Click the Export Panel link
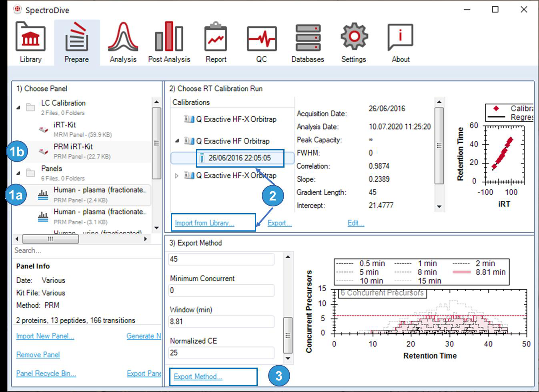 144,373
